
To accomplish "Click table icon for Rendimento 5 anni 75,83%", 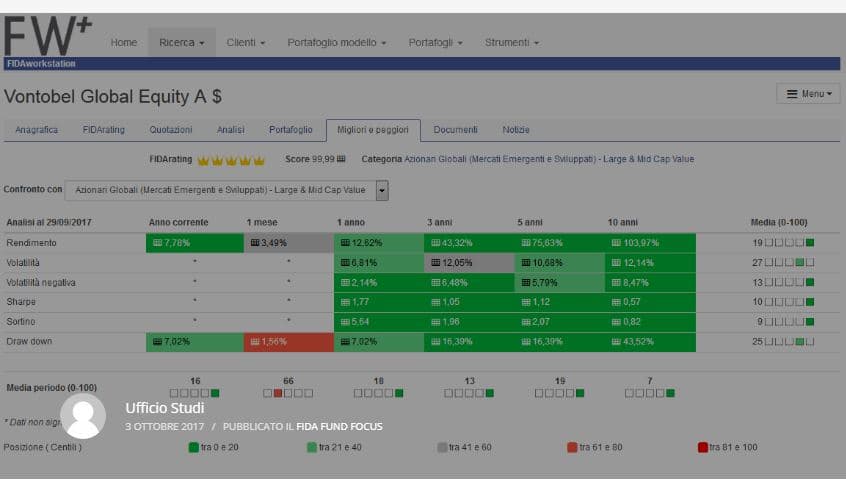I will click(x=526, y=243).
